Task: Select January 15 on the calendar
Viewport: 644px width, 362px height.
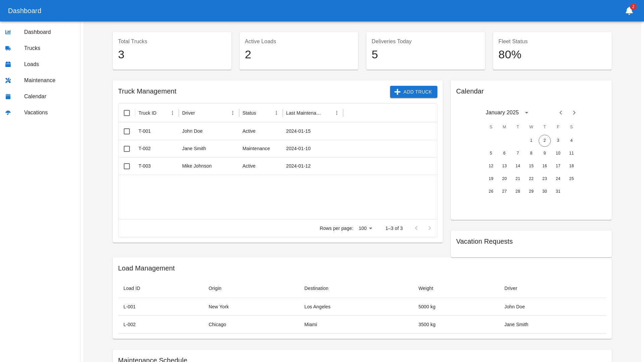Action: click(531, 166)
